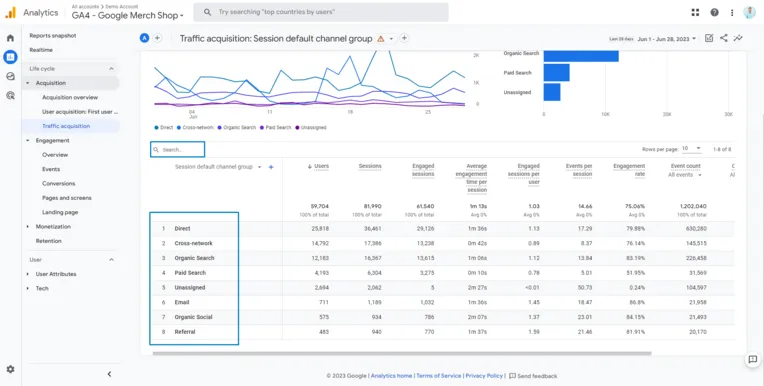Viewport: 764px width, 386px height.
Task: Open the Landing page report
Action: [60, 212]
